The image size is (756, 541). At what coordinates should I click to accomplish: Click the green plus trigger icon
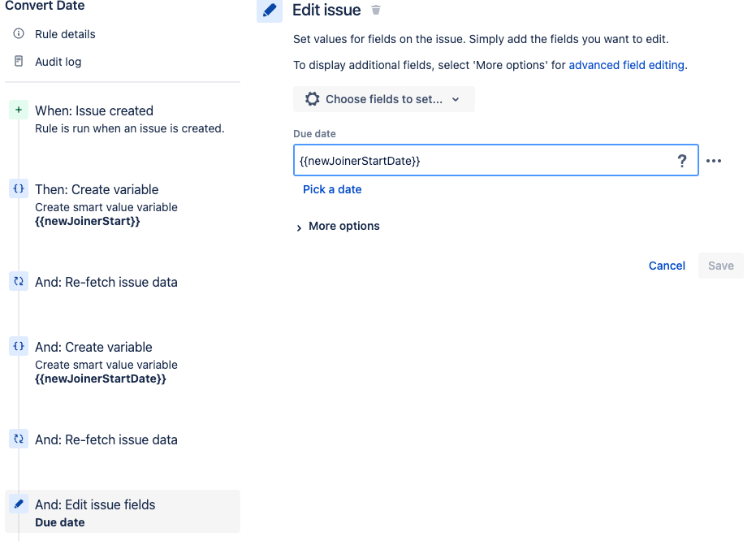(19, 110)
